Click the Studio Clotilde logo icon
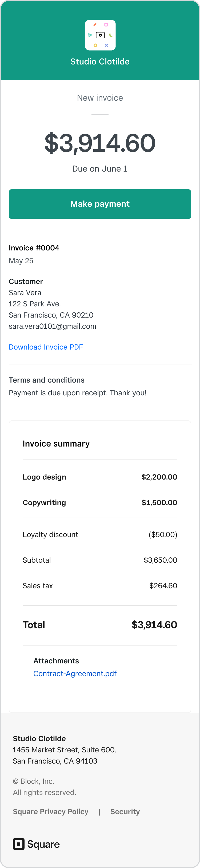The height and width of the screenshot is (868, 200). (100, 35)
